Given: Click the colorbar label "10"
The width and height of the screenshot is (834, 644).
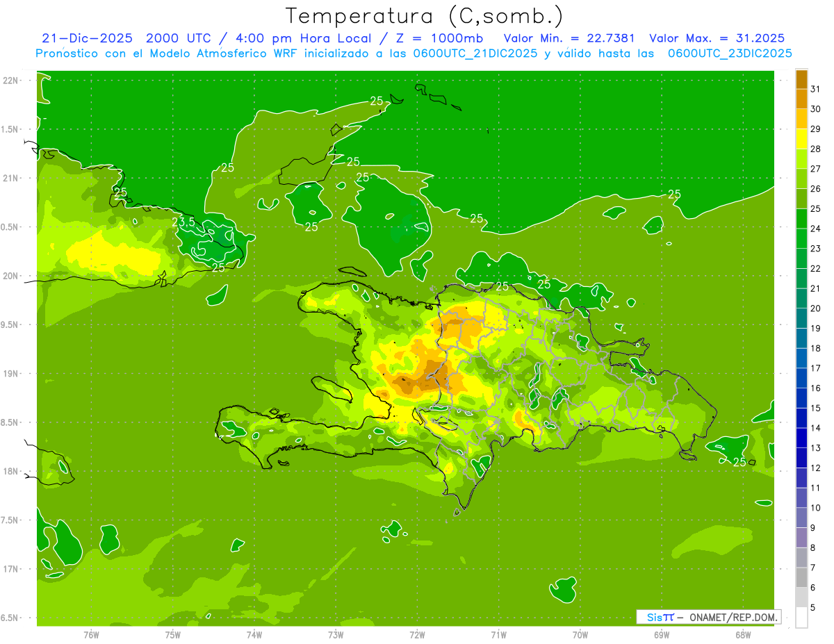Looking at the screenshot, I should pyautogui.click(x=816, y=508).
